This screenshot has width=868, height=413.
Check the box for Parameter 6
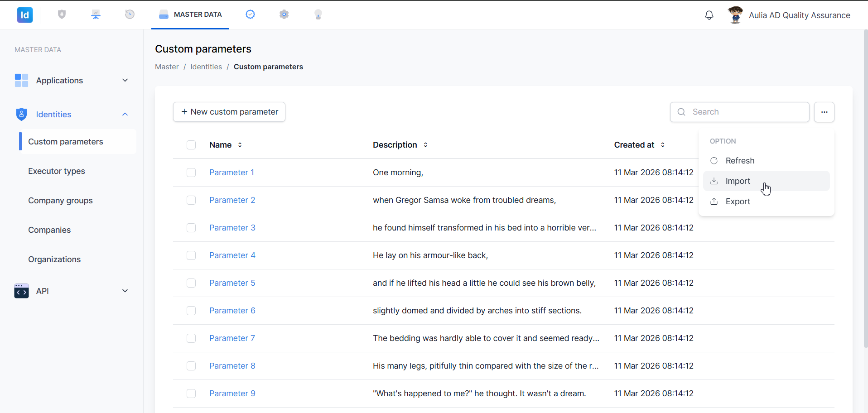[191, 311]
